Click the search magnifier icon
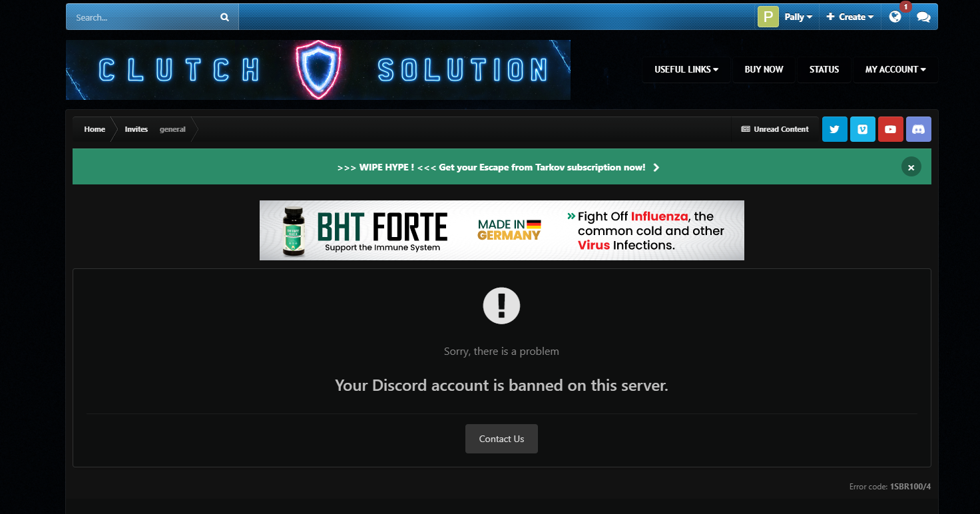 [224, 17]
